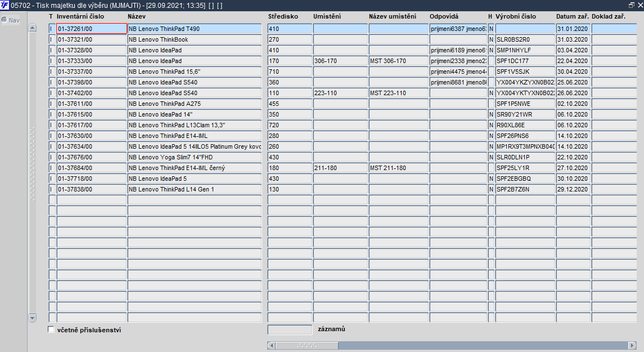Click the restore window button in the title bar
This screenshot has width=644, height=352.
[632, 5]
